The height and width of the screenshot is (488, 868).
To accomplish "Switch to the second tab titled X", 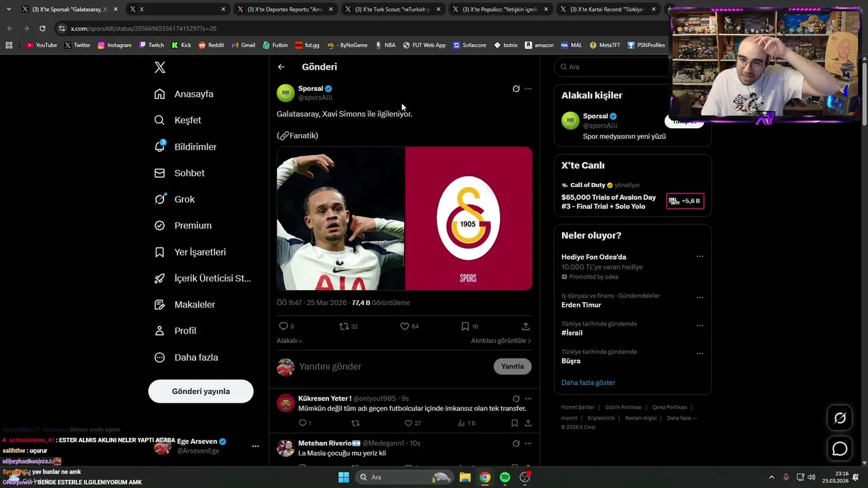I will 178,9.
